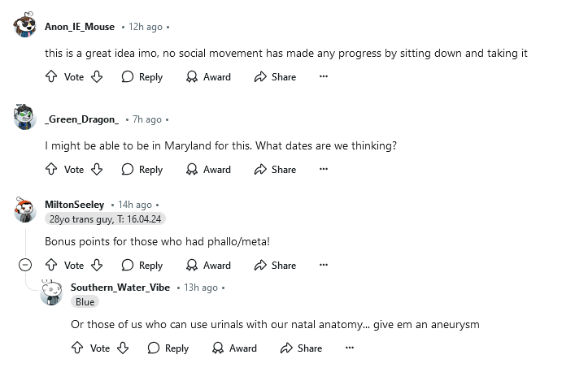
Task: Open MiltonSeeley's username link
Action: click(75, 205)
